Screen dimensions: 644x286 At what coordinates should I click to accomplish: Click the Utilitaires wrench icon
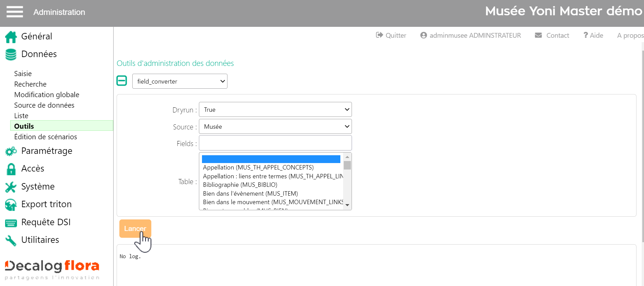click(x=11, y=240)
